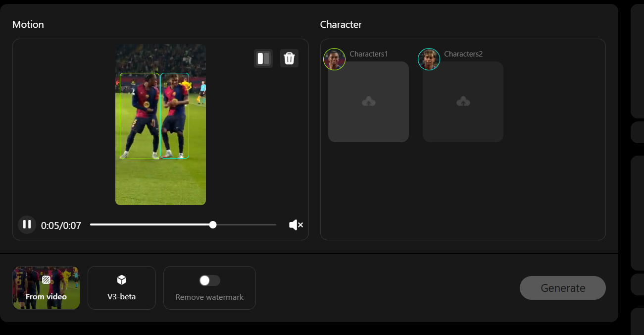This screenshot has width=644, height=335.
Task: Open the From video source option
Action: coord(46,288)
